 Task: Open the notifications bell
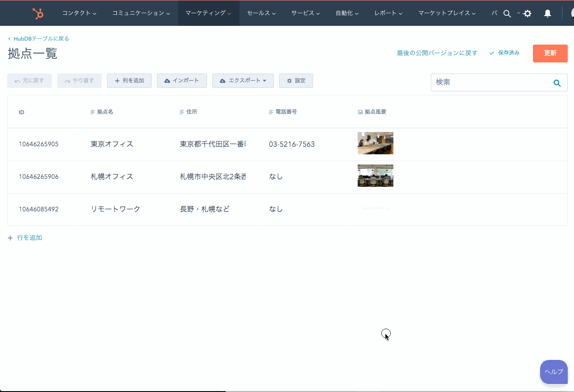[548, 14]
